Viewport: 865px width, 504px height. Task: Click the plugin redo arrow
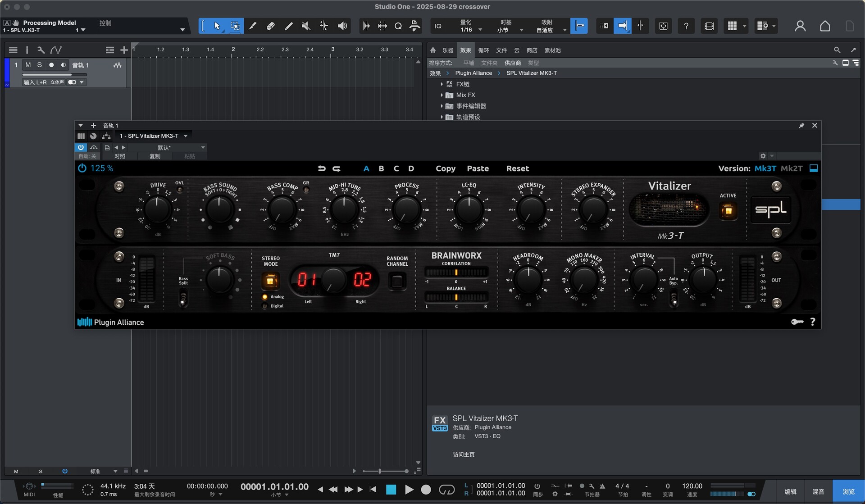pyautogui.click(x=337, y=168)
